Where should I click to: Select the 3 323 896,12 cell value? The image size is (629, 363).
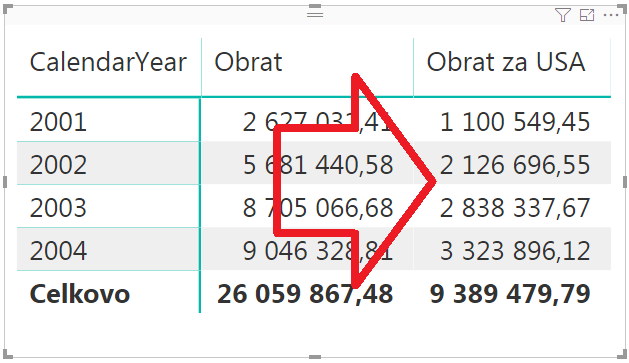coord(515,251)
